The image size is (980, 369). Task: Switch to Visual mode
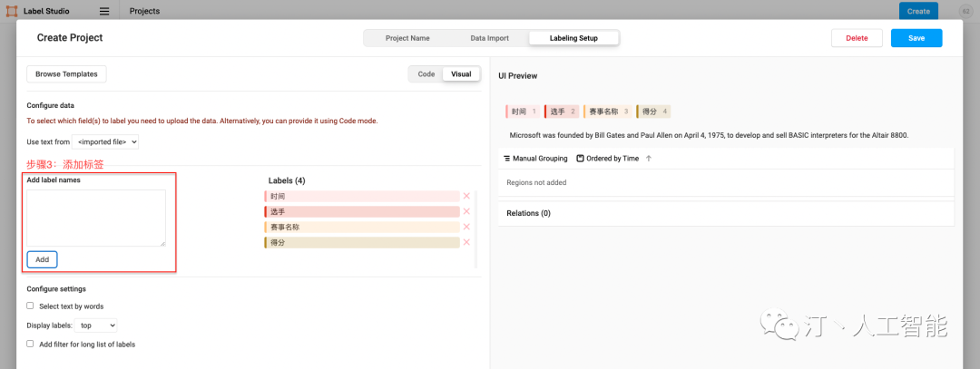[x=461, y=73]
